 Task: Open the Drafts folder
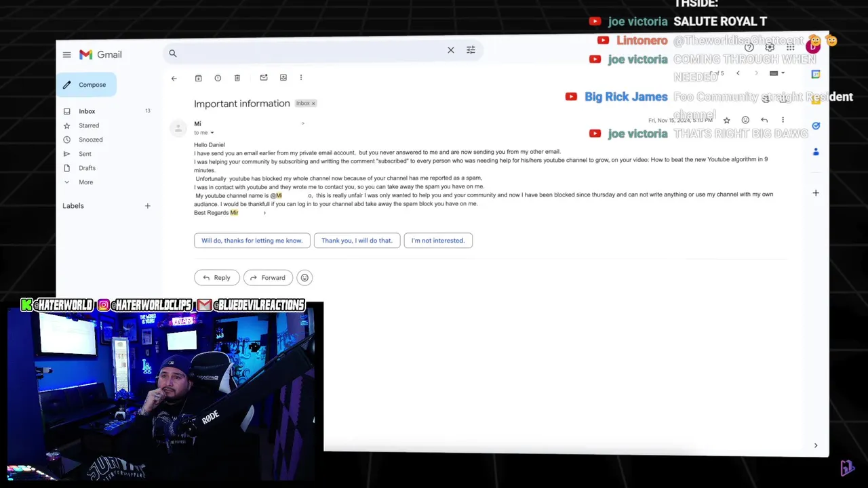coord(87,168)
